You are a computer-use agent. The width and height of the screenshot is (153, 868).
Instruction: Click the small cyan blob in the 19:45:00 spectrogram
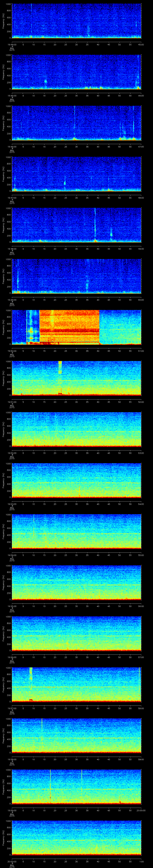click(x=46, y=82)
